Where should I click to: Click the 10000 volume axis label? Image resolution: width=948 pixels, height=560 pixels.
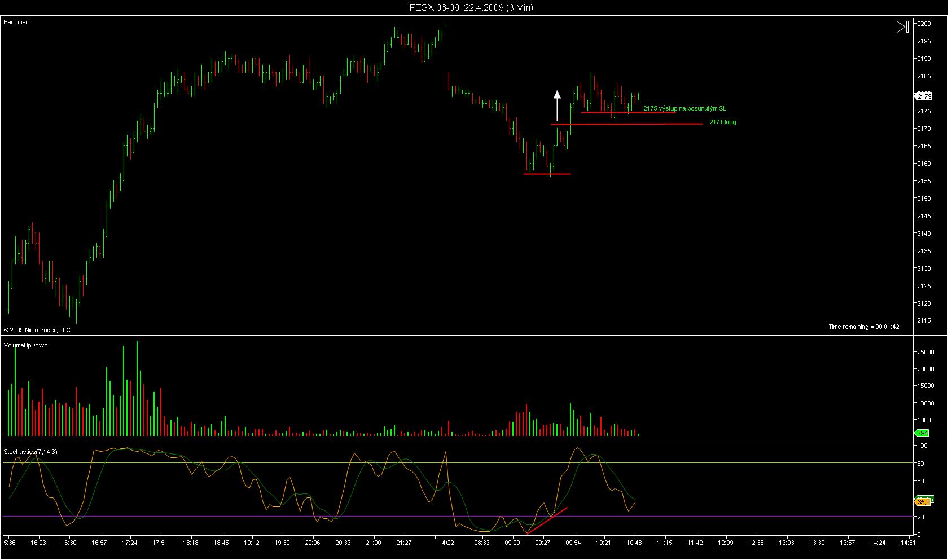pyautogui.click(x=926, y=403)
